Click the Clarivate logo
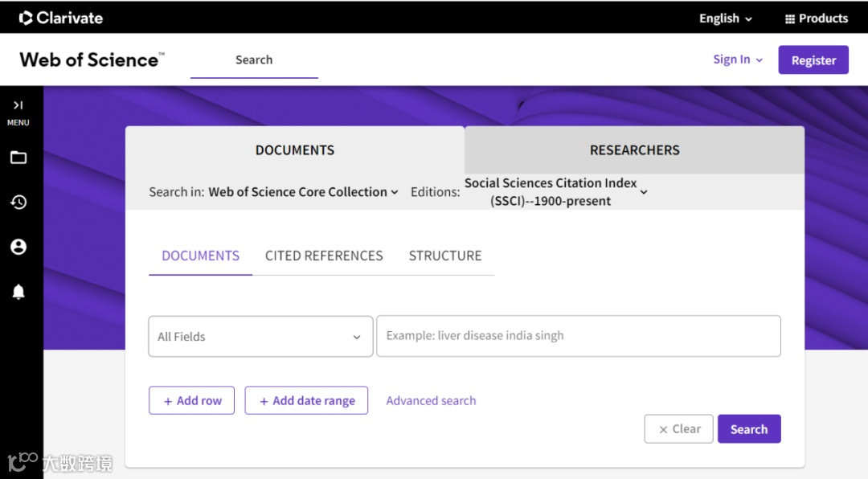 tap(61, 18)
